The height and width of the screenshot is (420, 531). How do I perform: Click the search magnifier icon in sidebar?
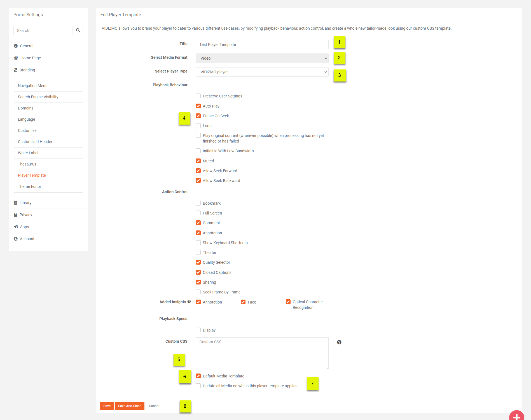click(78, 30)
